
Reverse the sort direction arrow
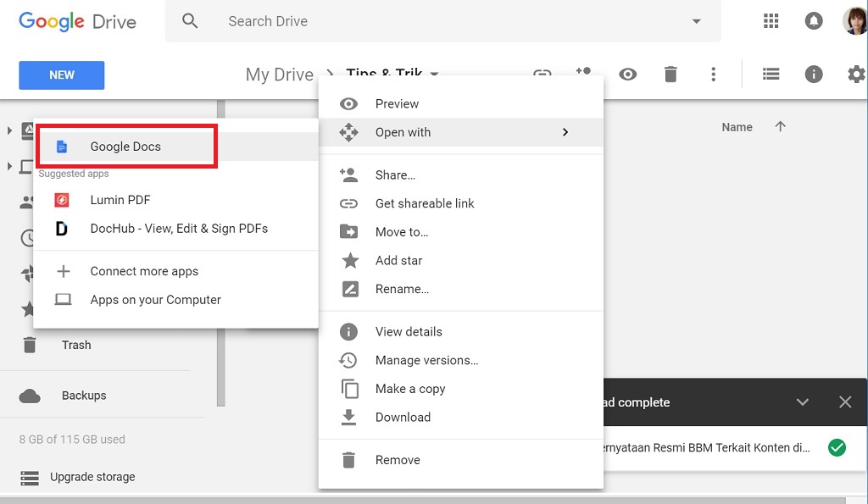pyautogui.click(x=781, y=127)
